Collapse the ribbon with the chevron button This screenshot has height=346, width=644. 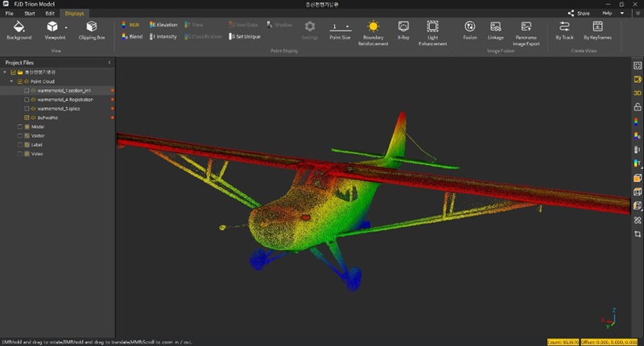(638, 13)
